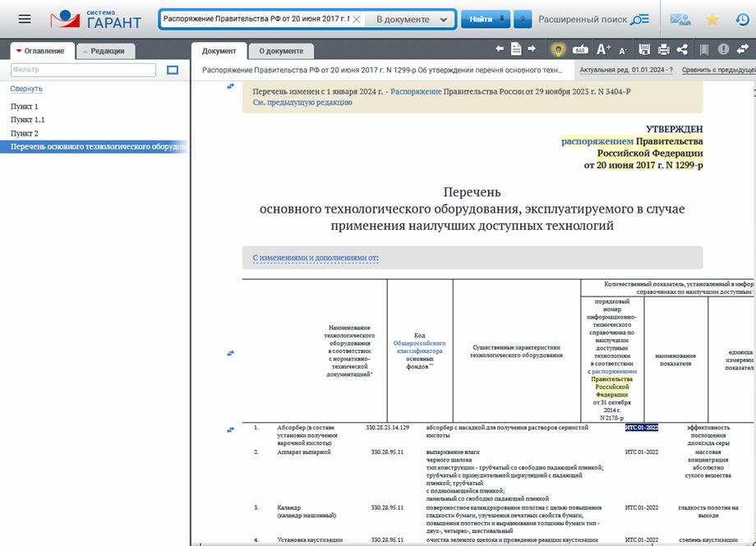The image size is (756, 546).
Task: Click into the Фильтр input field
Action: pyautogui.click(x=82, y=71)
